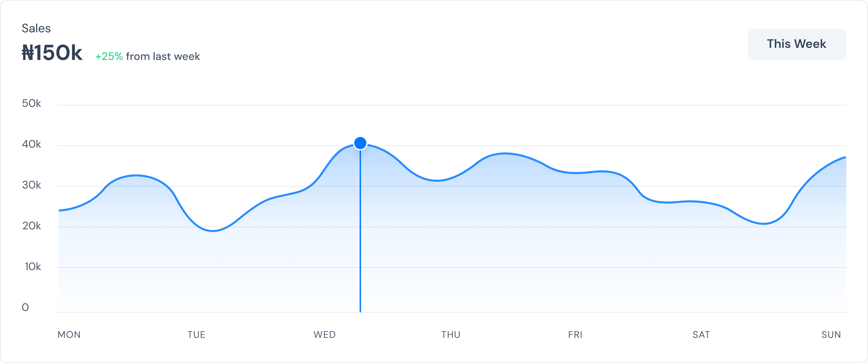
Task: Open the This Week period selector
Action: pos(797,43)
